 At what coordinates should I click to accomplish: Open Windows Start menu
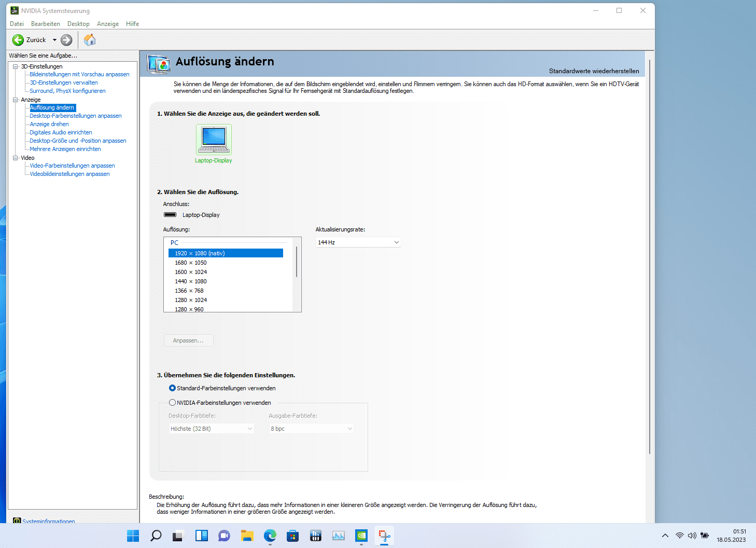click(x=133, y=536)
